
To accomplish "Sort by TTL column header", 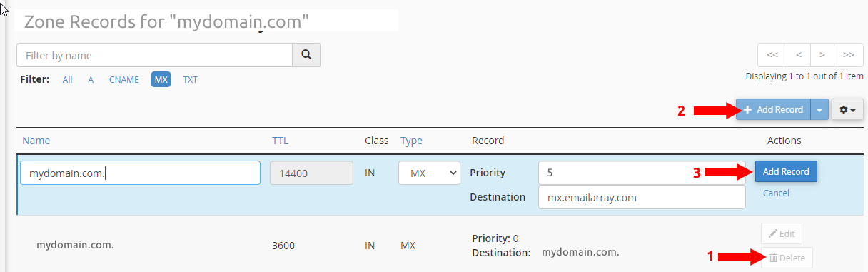I will point(279,141).
